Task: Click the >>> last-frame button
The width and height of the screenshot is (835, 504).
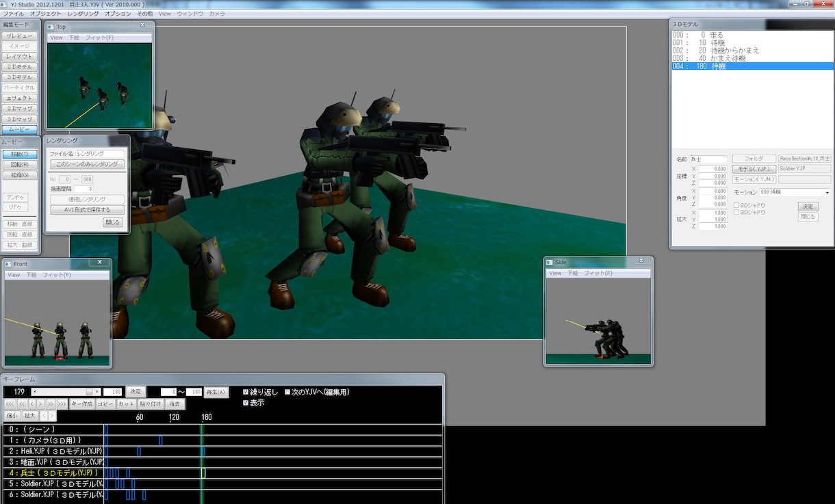Action: coord(62,404)
